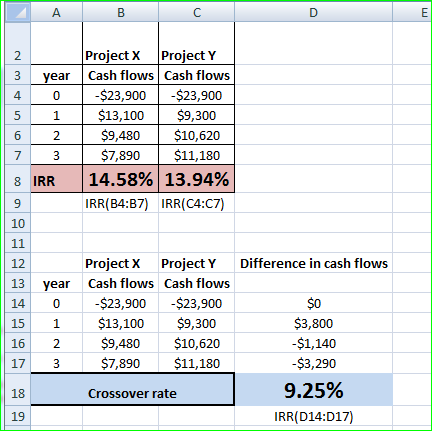This screenshot has width=432, height=431.
Task: Select '$9,480' in row 6
Action: 121,135
